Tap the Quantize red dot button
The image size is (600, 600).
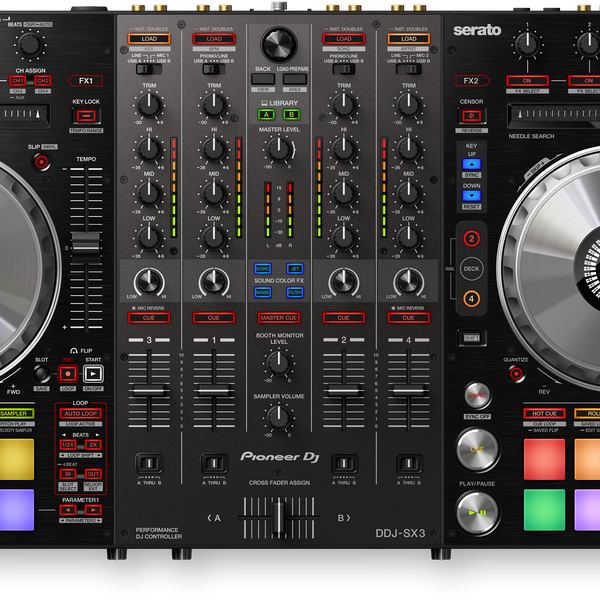516,373
